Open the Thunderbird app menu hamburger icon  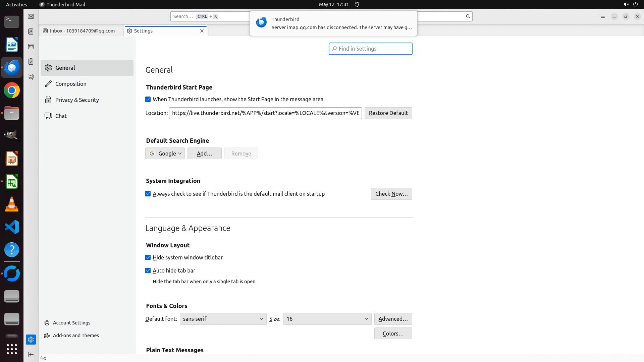click(602, 16)
